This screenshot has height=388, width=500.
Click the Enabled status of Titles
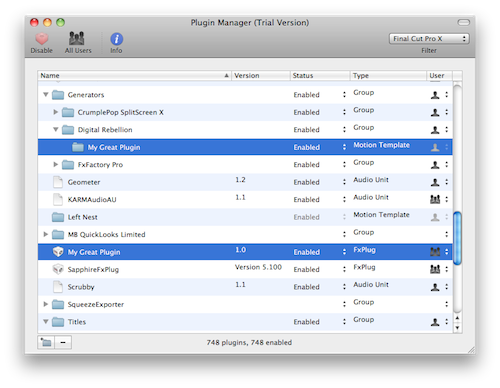[x=306, y=322]
